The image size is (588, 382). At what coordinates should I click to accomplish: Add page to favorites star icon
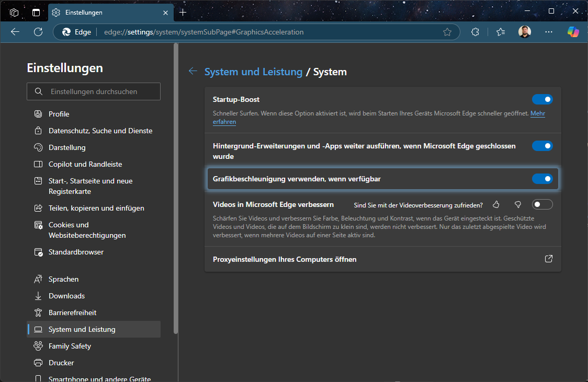point(447,32)
